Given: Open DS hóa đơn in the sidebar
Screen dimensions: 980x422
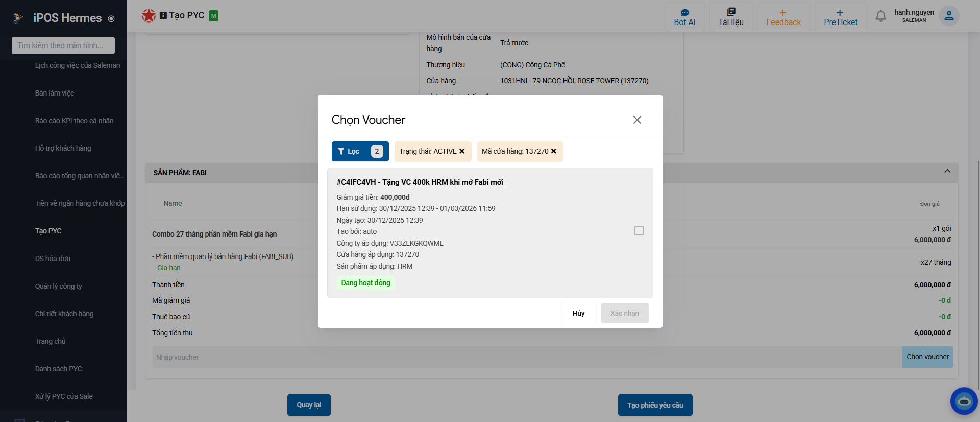Looking at the screenshot, I should coord(53,259).
